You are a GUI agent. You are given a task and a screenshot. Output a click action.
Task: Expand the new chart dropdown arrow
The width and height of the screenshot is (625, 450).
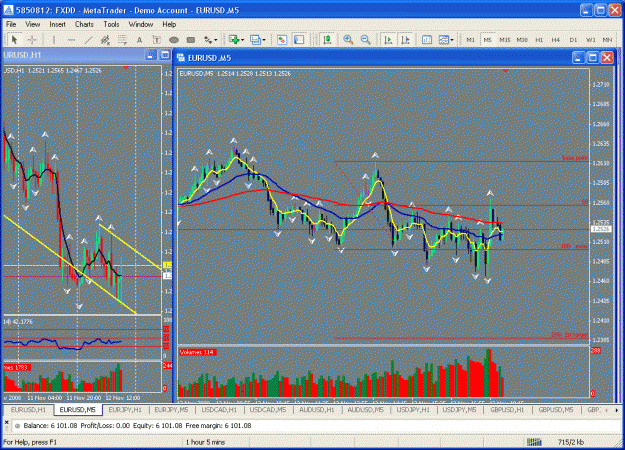point(242,40)
